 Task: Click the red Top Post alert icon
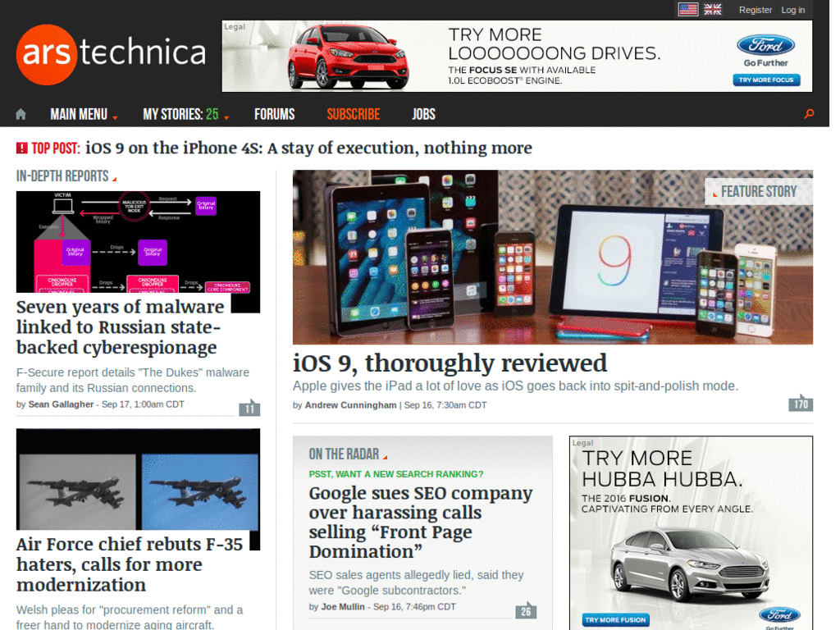pos(22,148)
